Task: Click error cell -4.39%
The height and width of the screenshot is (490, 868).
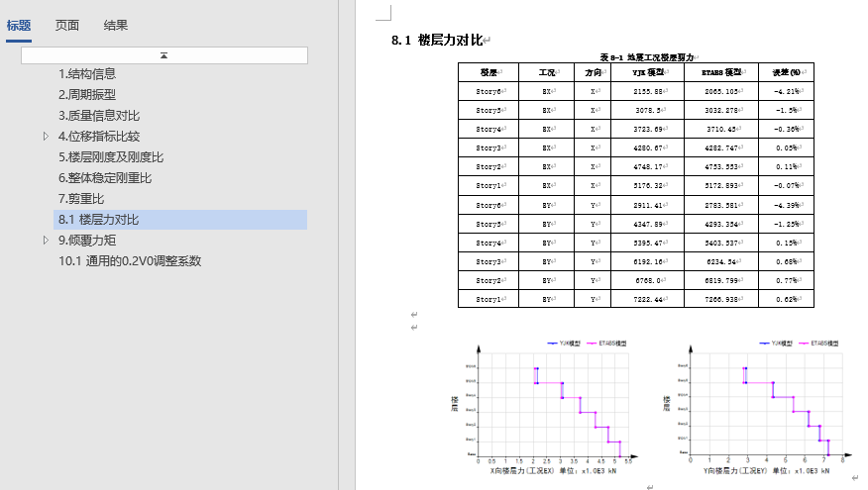Action: coord(786,206)
